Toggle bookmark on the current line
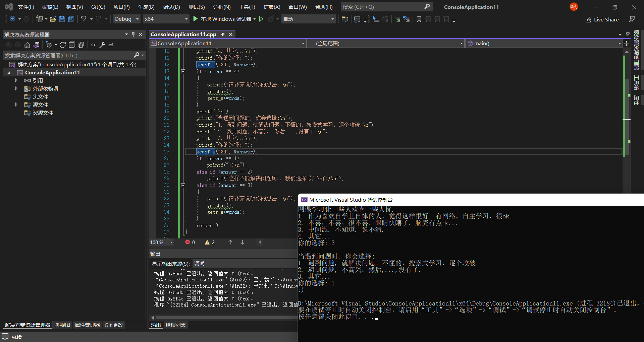The width and height of the screenshot is (644, 342). [x=419, y=19]
